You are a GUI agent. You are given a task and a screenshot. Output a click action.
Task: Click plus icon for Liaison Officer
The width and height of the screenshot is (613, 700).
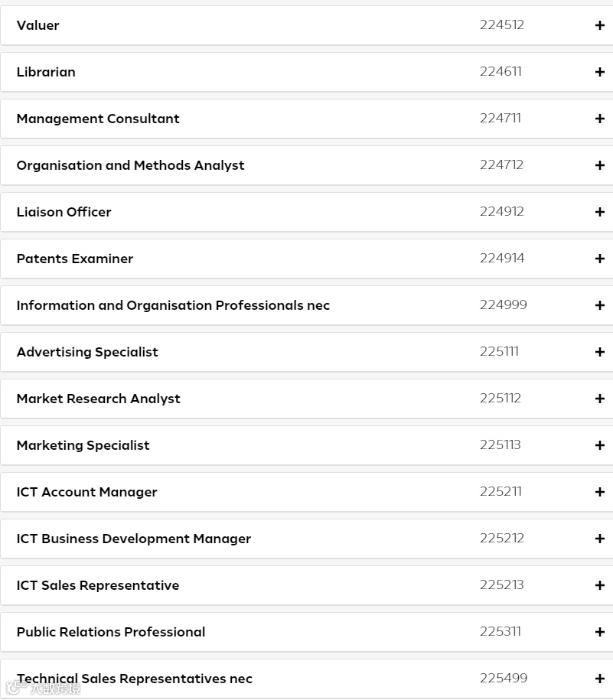pyautogui.click(x=599, y=212)
